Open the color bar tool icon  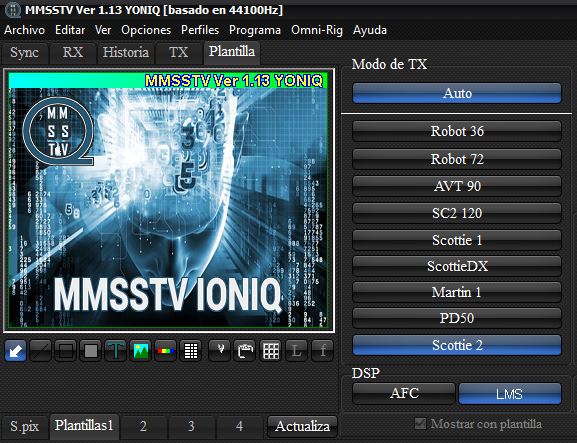(x=166, y=351)
